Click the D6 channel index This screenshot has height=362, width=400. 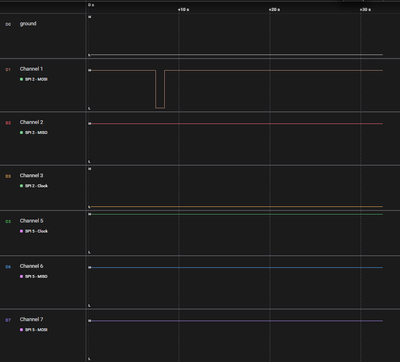click(x=8, y=267)
